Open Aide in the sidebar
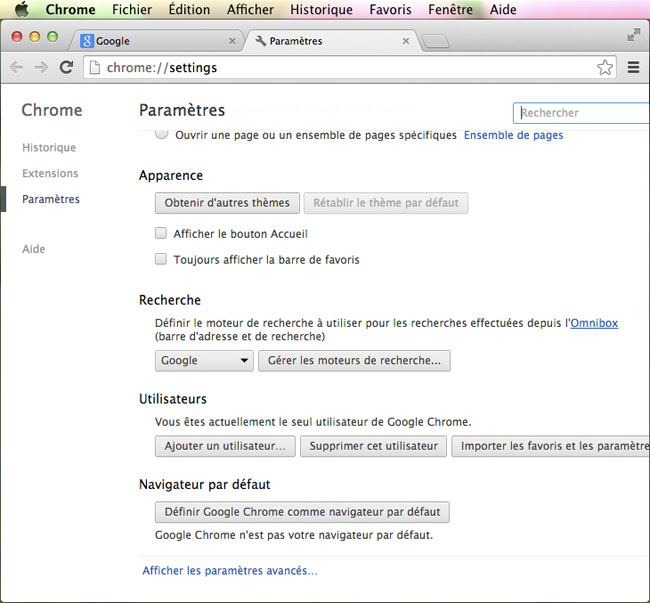The image size is (650, 603). [34, 249]
